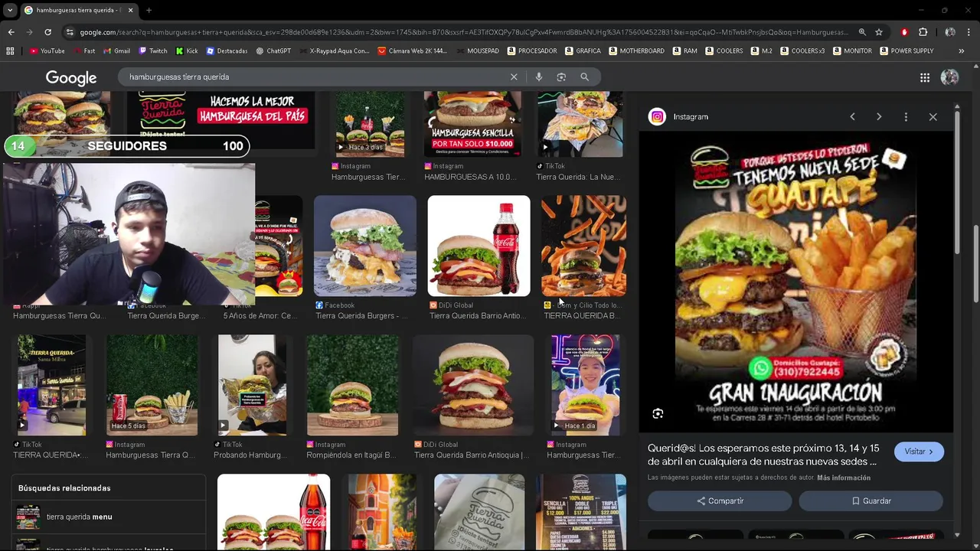980x551 pixels.
Task: Bookmark this page with the star icon
Action: pos(879,32)
